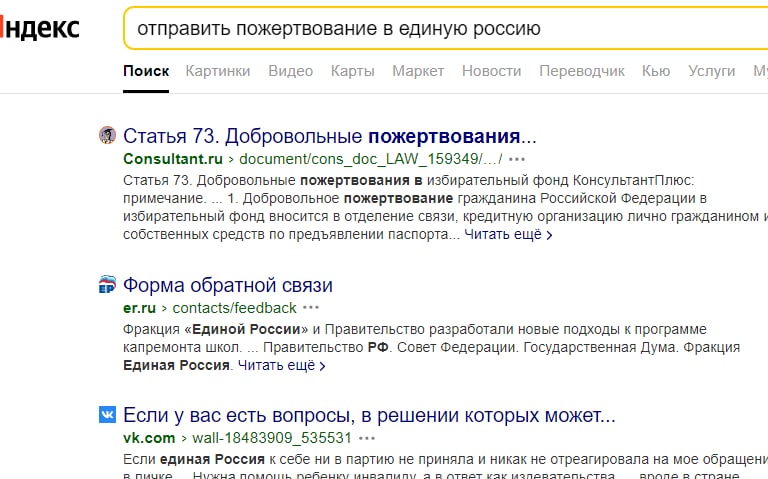The height and width of the screenshot is (479, 768).
Task: Expand 'Читать ещё' in the Consultant.ru snippet
Action: click(508, 235)
